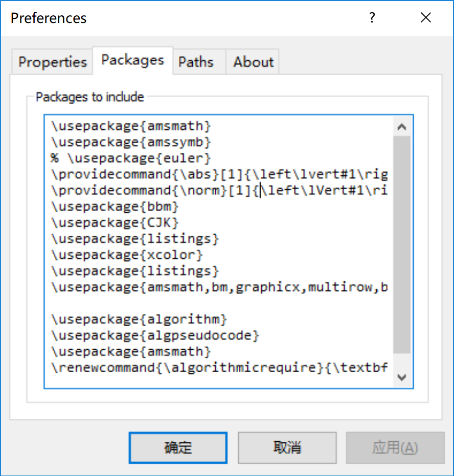This screenshot has width=454, height=476.
Task: Click the \providecommand{\abs} line
Action: [x=219, y=174]
